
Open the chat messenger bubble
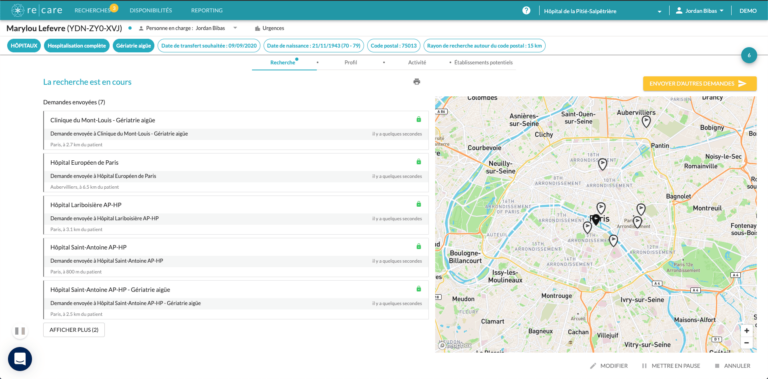coord(20,359)
